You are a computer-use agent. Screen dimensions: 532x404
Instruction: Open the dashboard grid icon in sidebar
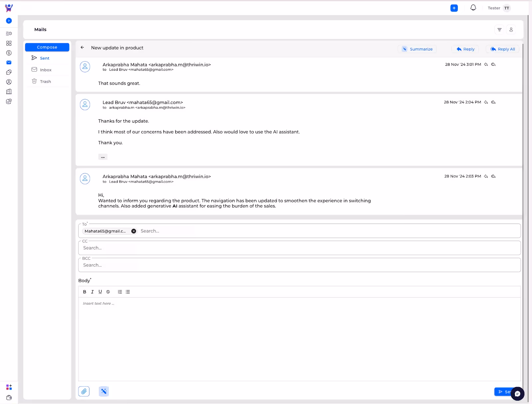tap(9, 43)
